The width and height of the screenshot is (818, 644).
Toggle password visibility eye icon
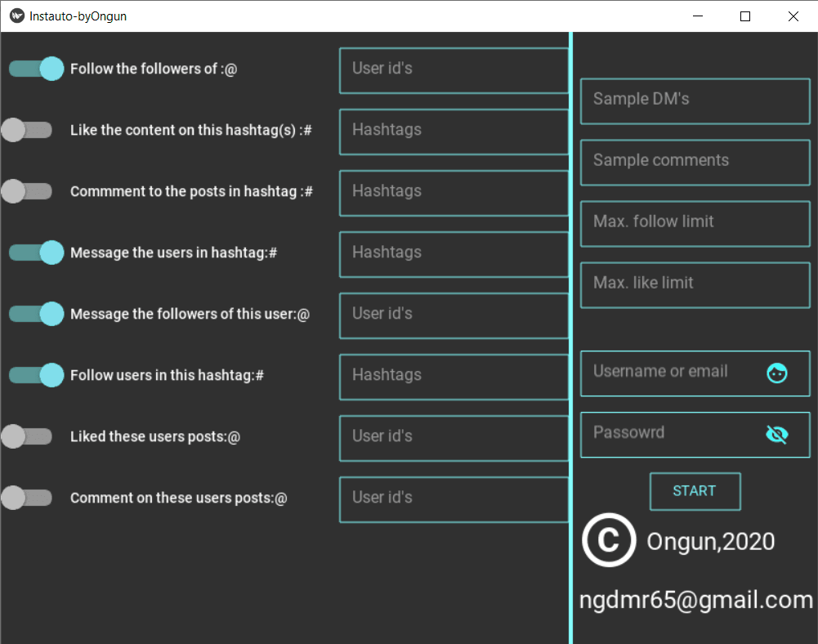pyautogui.click(x=777, y=434)
